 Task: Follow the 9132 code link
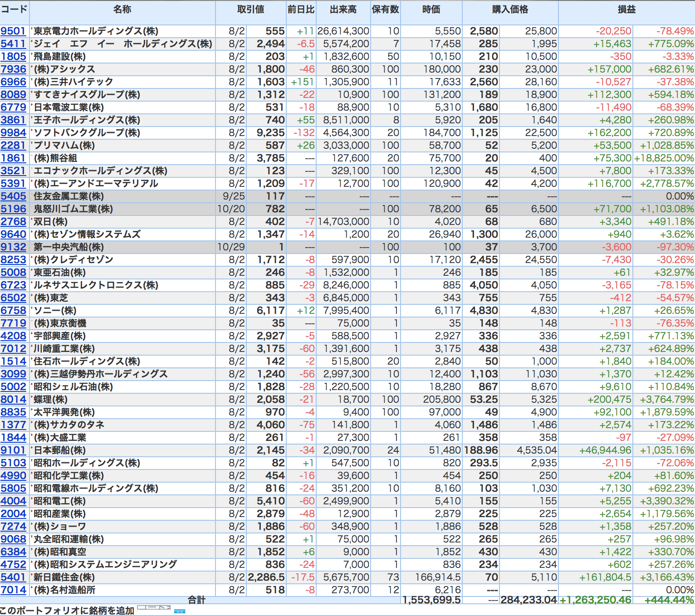click(x=13, y=247)
